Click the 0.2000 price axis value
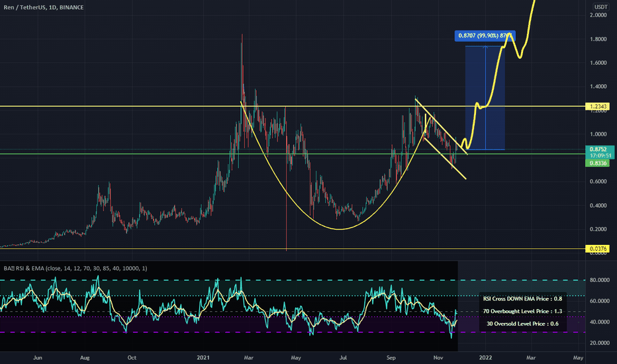Screen dimensions: 617x364 [598, 229]
